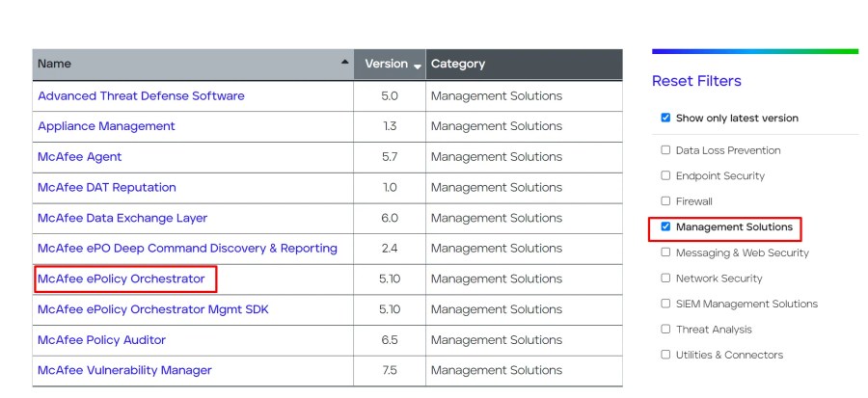This screenshot has height=398, width=868.
Task: Check the Firewall filter box
Action: (x=665, y=201)
